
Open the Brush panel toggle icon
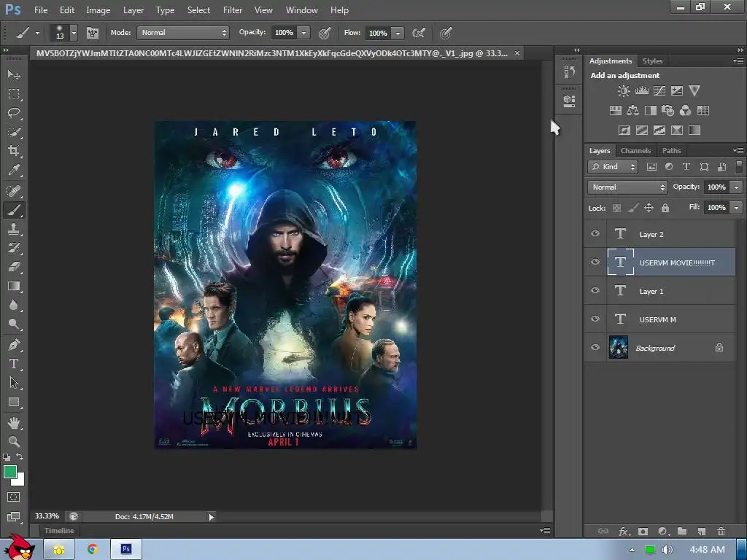[93, 33]
